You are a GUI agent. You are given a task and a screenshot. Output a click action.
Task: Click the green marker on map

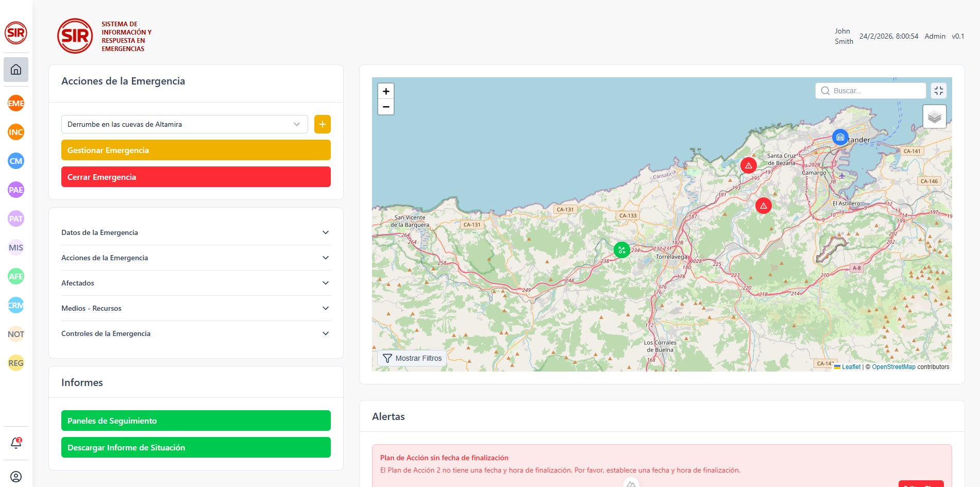click(x=621, y=250)
